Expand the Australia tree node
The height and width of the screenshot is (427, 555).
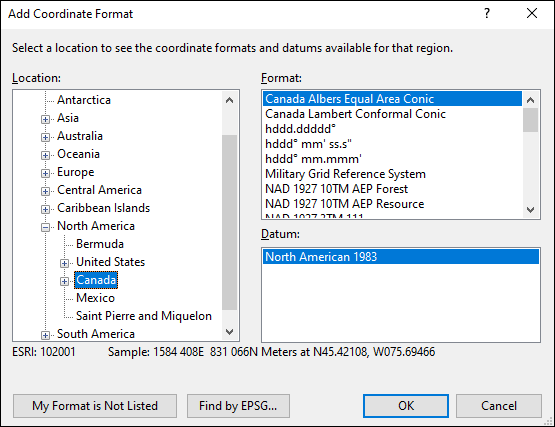[45, 137]
